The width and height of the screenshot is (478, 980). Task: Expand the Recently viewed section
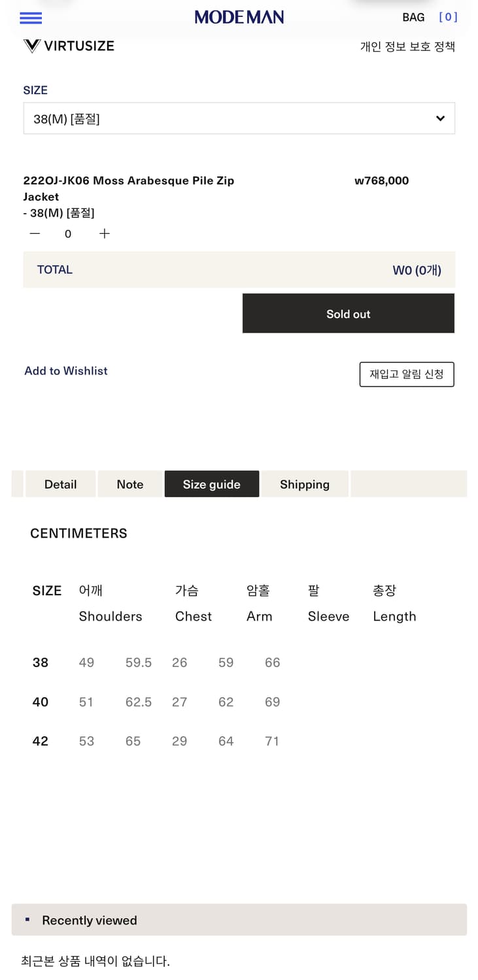click(x=239, y=920)
